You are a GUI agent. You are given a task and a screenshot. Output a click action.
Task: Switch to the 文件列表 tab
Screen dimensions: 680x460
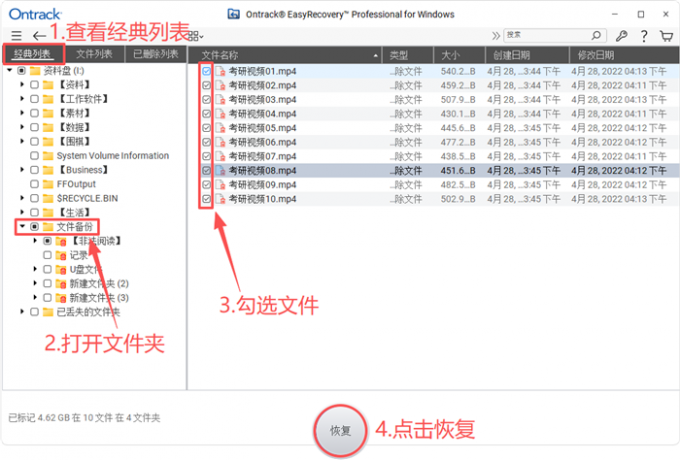tap(94, 54)
